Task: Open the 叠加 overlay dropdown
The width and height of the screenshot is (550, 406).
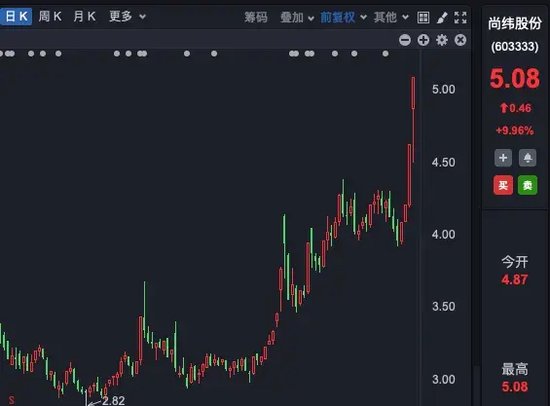Action: (x=297, y=17)
